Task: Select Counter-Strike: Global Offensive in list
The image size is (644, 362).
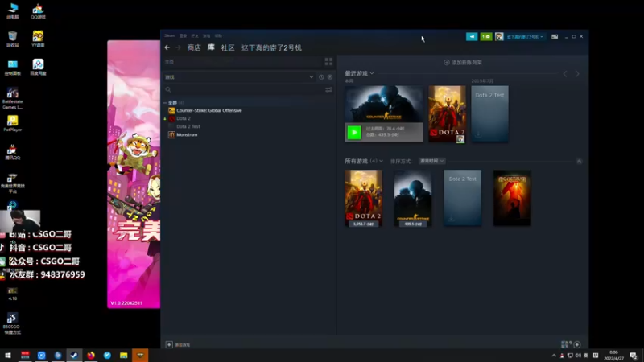Action: 209,110
